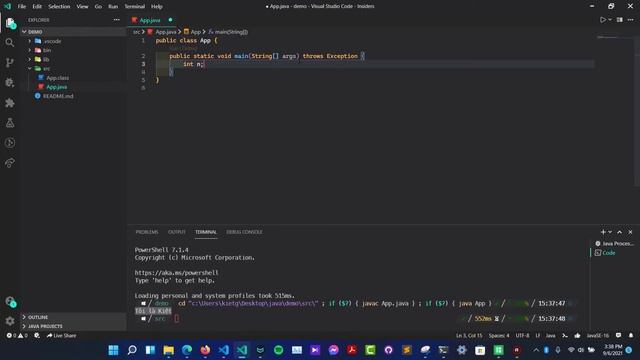Click Ln 3, Col 15 in status bar
This screenshot has height=360, width=640.
coord(469,336)
